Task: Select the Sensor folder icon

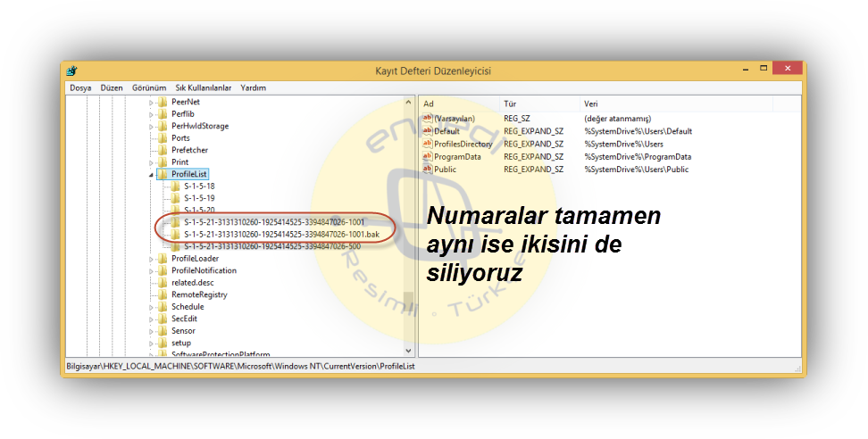Action: pos(163,331)
